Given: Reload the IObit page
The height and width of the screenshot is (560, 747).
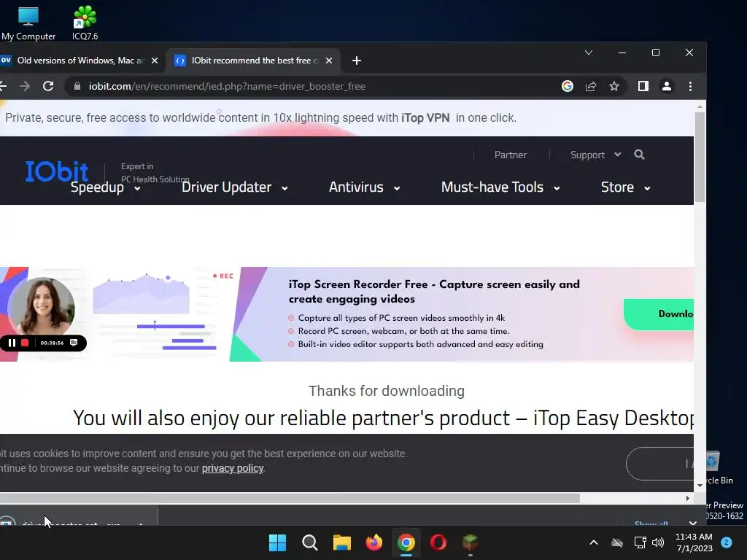Looking at the screenshot, I should [48, 86].
